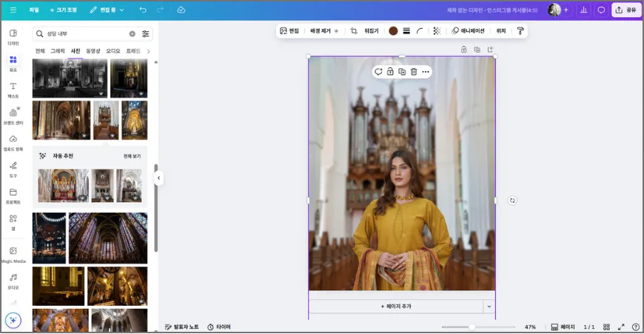
Task: Click the 공유 share button
Action: tap(625, 10)
